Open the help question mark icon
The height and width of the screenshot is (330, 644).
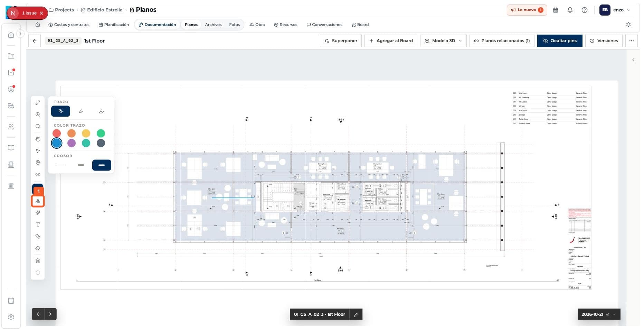(585, 10)
